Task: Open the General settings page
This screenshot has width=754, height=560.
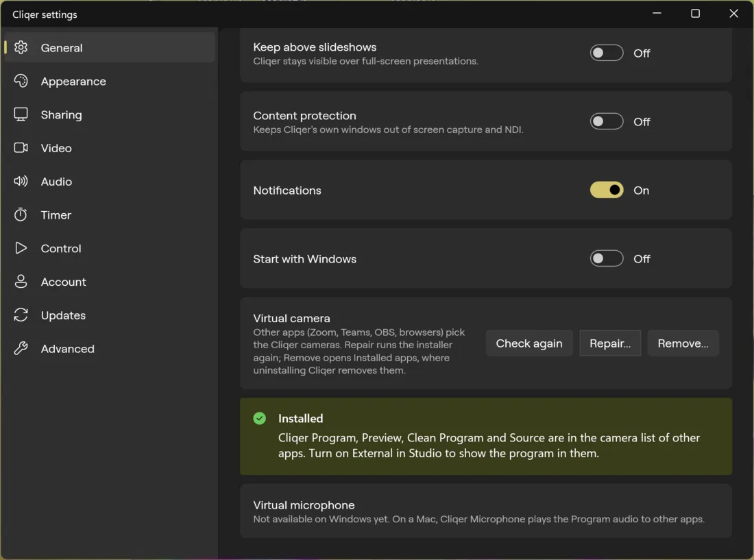Action: (x=110, y=47)
